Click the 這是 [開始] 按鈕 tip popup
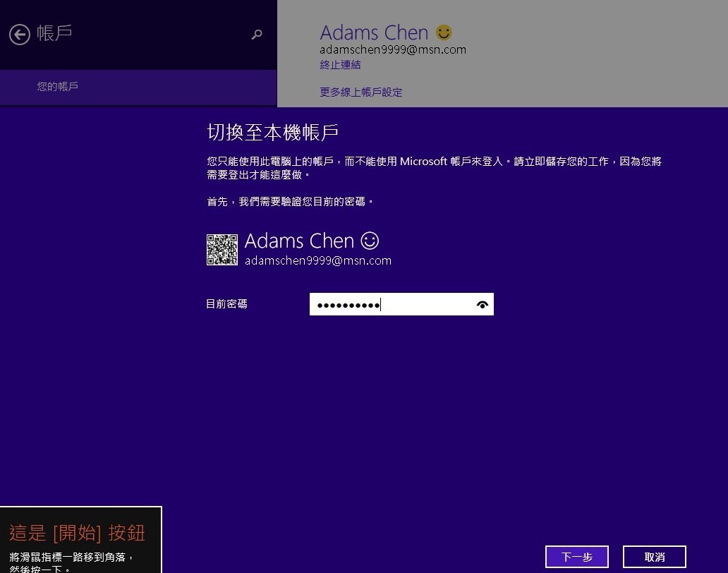 [x=81, y=540]
